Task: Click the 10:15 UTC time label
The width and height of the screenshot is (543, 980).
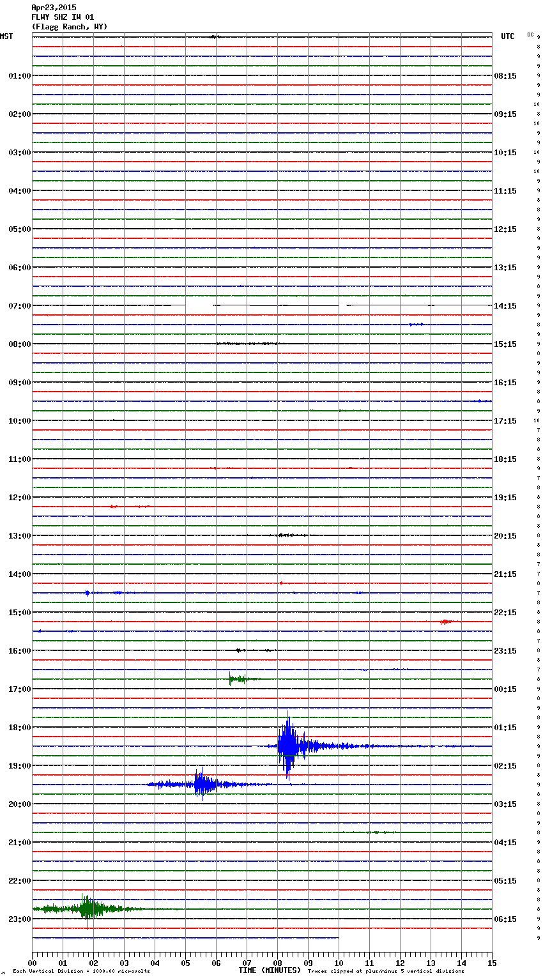Action: click(x=505, y=153)
